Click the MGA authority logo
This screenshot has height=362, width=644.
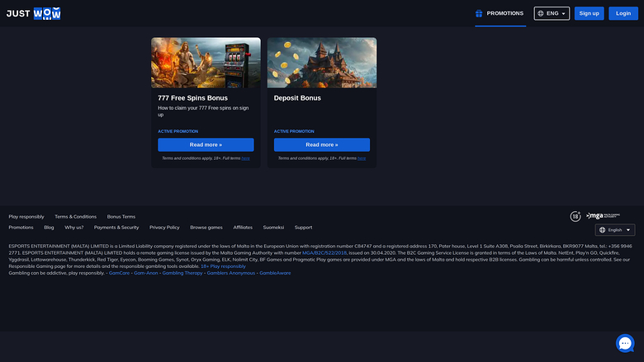click(603, 216)
